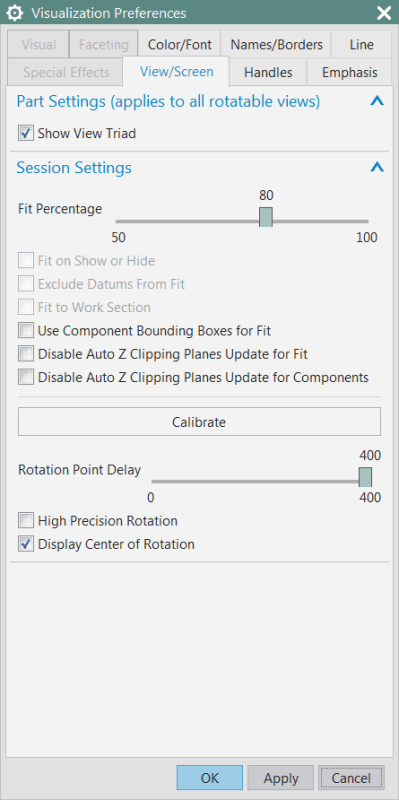
Task: Click the Apply button
Action: (x=281, y=778)
